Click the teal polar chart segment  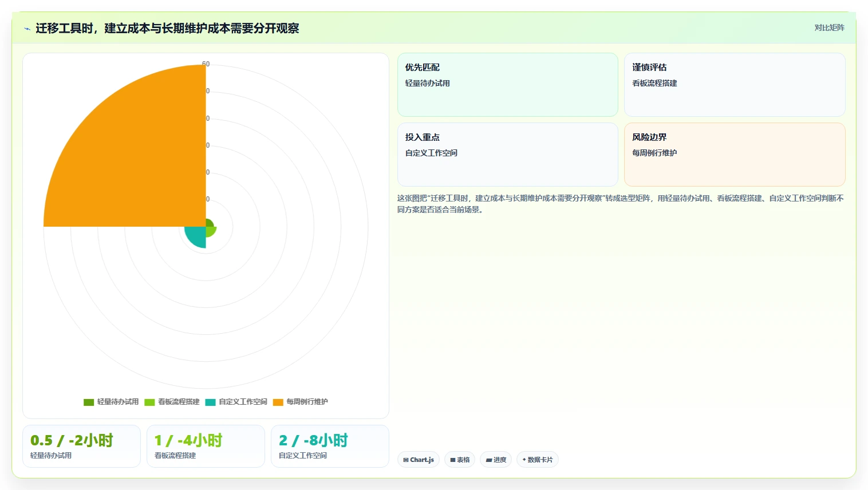coord(197,236)
